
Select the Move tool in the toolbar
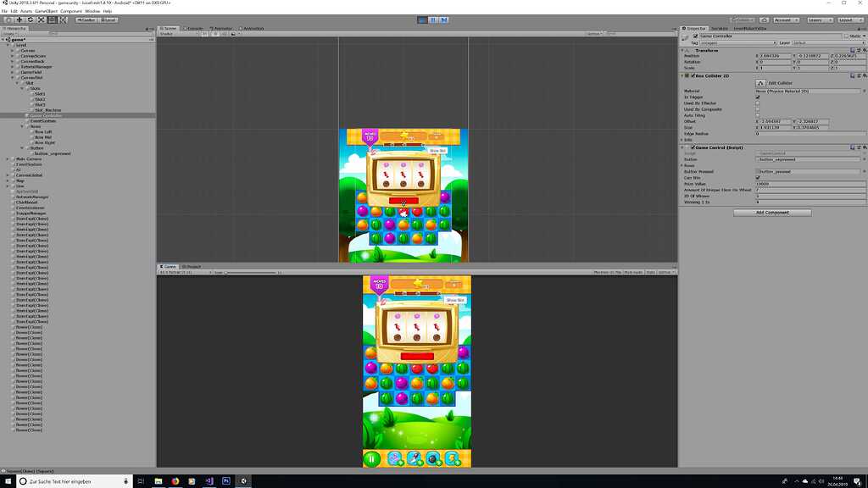point(19,19)
